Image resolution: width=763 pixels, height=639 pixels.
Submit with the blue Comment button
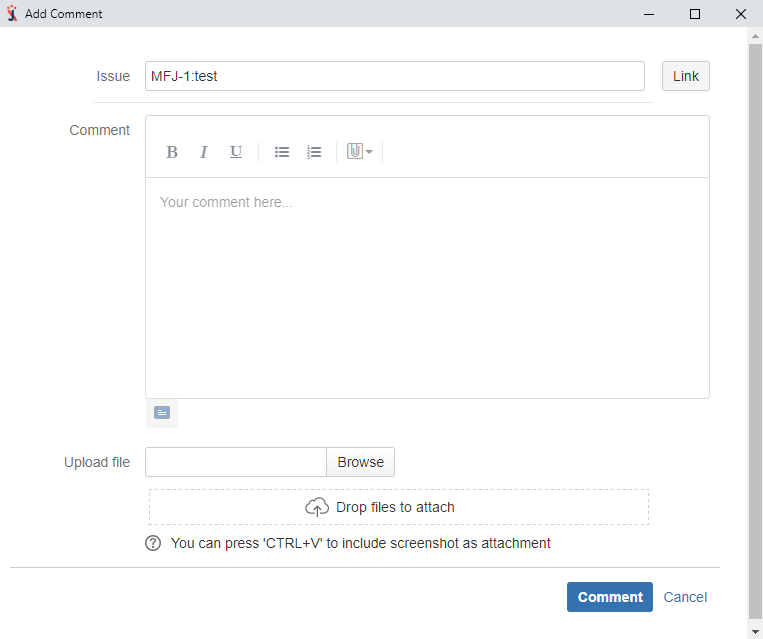point(609,597)
